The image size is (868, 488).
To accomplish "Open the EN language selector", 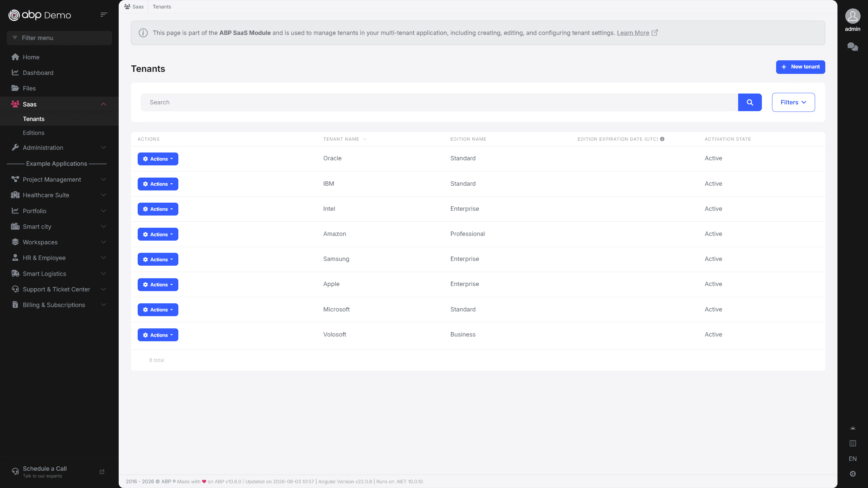I will tap(853, 459).
